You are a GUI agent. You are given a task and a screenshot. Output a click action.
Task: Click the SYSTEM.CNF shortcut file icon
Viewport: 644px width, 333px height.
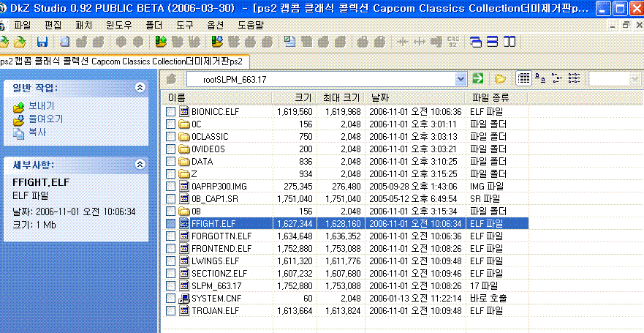[183, 298]
